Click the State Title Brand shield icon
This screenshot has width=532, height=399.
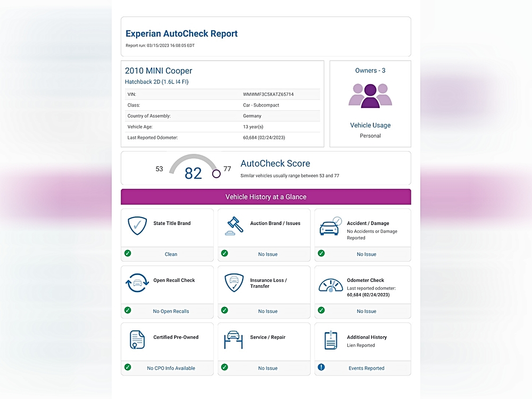[137, 226]
